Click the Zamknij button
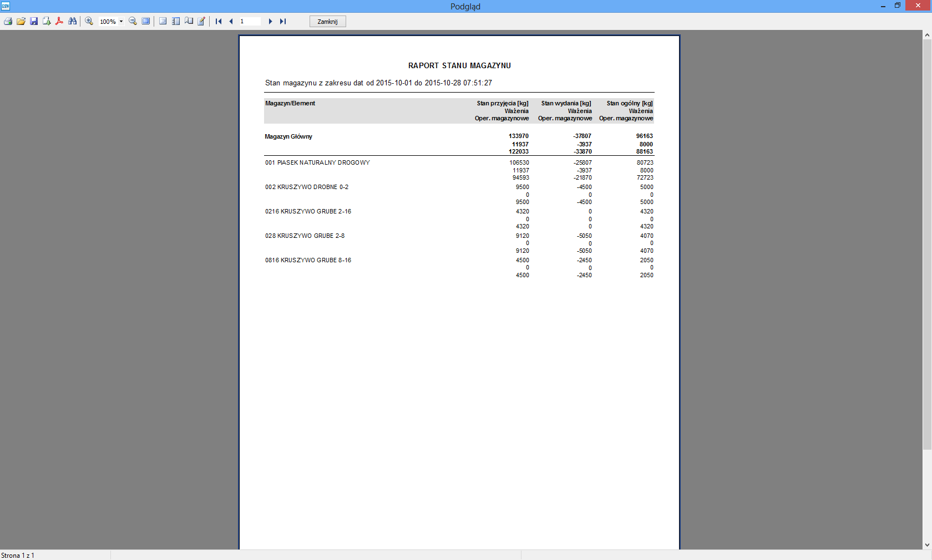The height and width of the screenshot is (560, 932). pos(327,22)
